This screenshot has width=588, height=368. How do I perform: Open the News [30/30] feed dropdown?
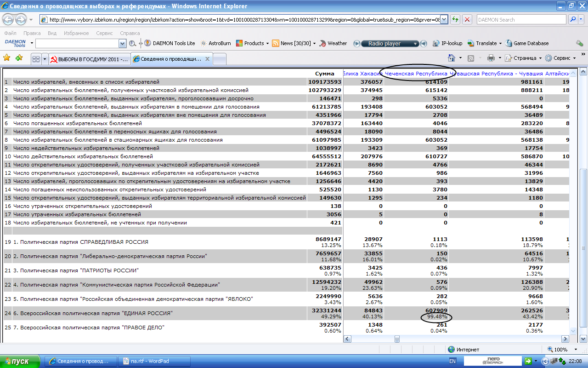[315, 43]
